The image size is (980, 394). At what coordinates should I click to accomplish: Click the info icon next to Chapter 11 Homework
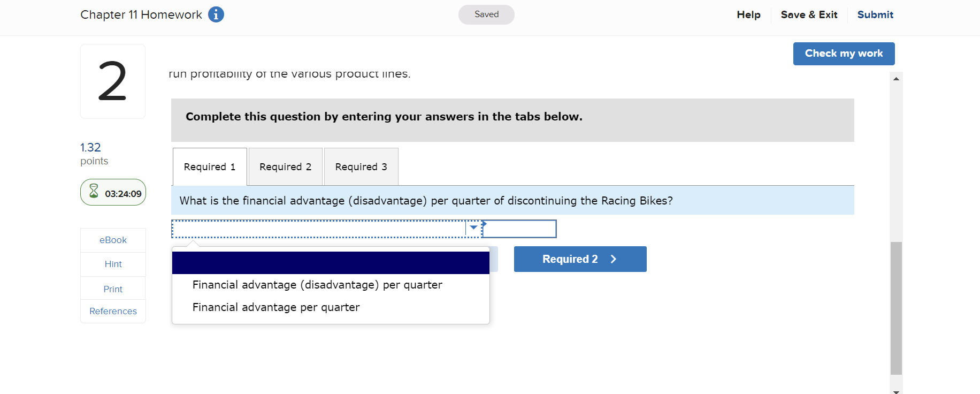[216, 14]
